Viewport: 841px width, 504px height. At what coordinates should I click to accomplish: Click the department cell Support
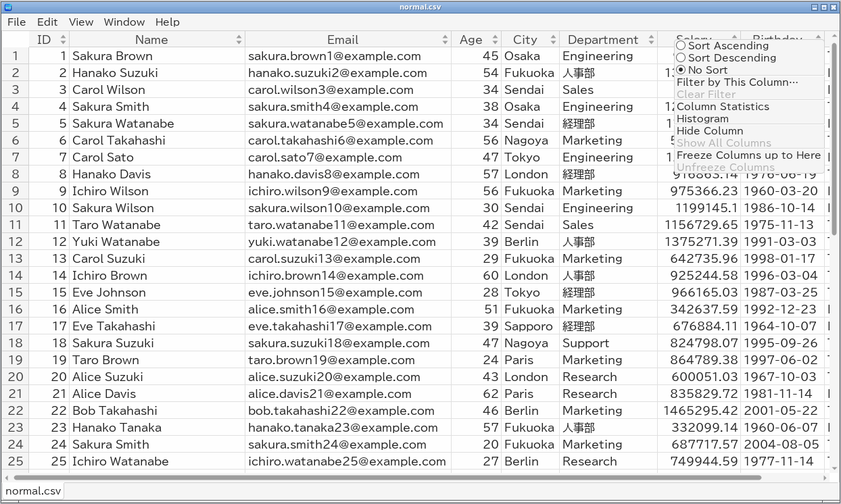(x=608, y=343)
